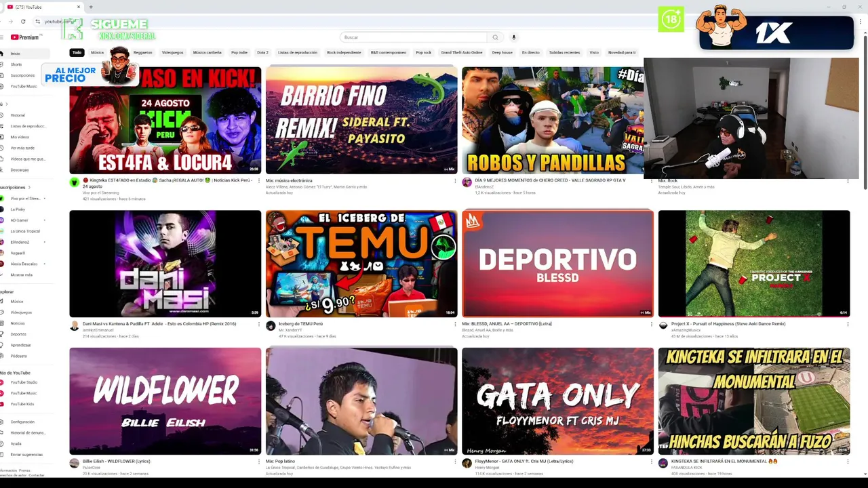Open the La Unica Tropical subscription channel
Screen dimensions: 868x488
(x=24, y=231)
